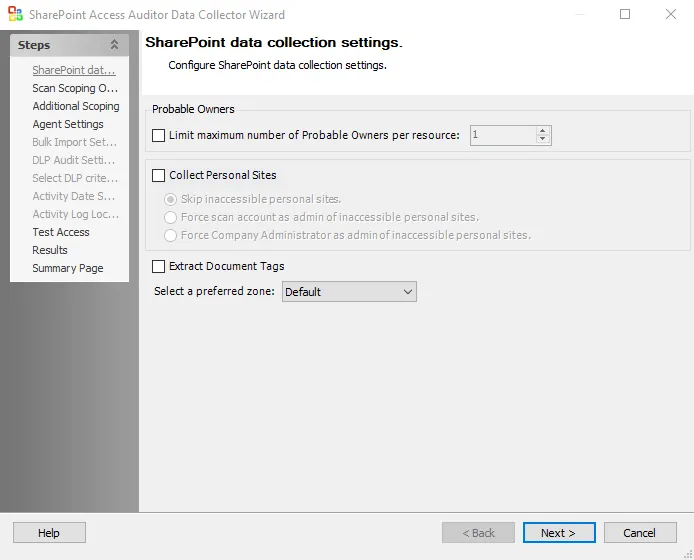This screenshot has width=694, height=560.
Task: Select the Bulk Import Set… step
Action: [75, 142]
